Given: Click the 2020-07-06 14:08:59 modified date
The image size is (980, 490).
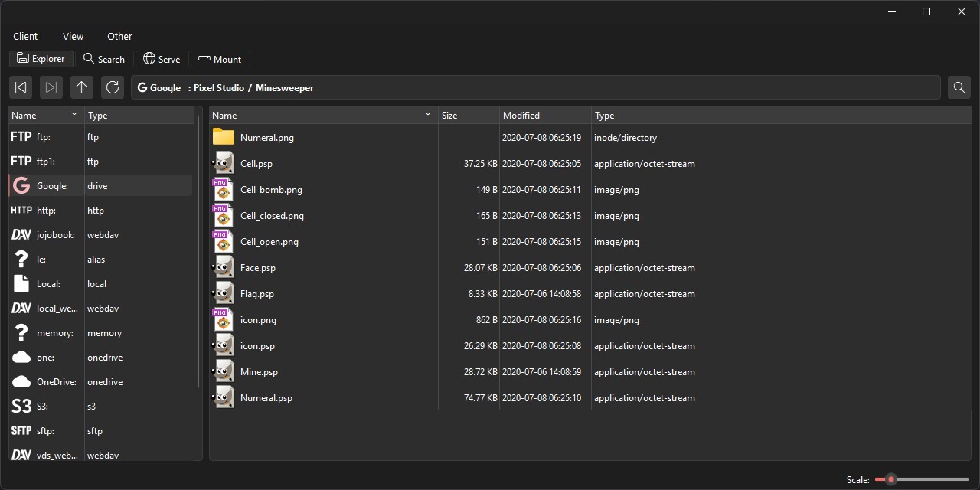Looking at the screenshot, I should tap(541, 372).
